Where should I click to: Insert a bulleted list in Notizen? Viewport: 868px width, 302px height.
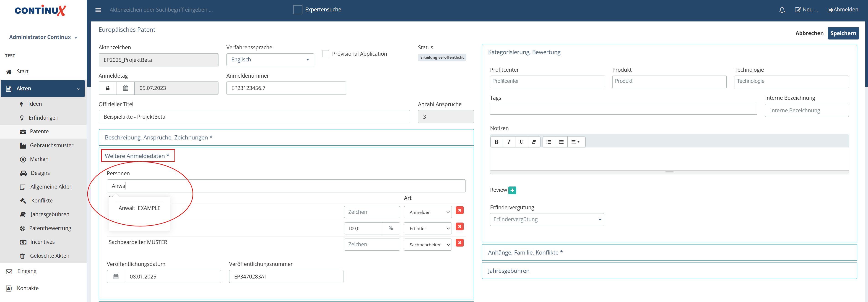[x=548, y=142]
